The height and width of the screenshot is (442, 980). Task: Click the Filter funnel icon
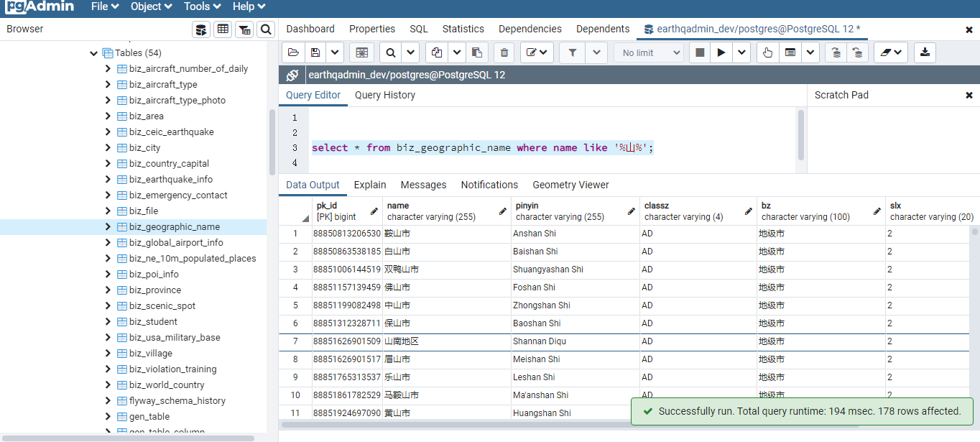[573, 52]
